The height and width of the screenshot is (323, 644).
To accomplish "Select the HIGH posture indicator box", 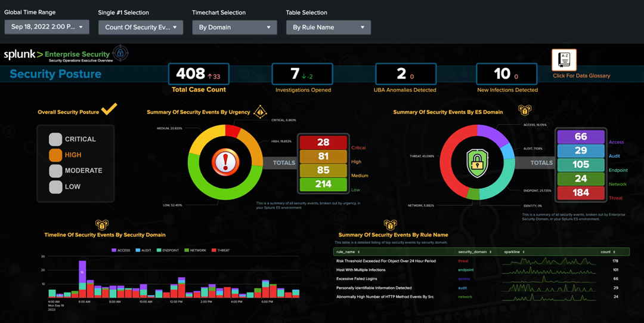I will click(x=55, y=155).
